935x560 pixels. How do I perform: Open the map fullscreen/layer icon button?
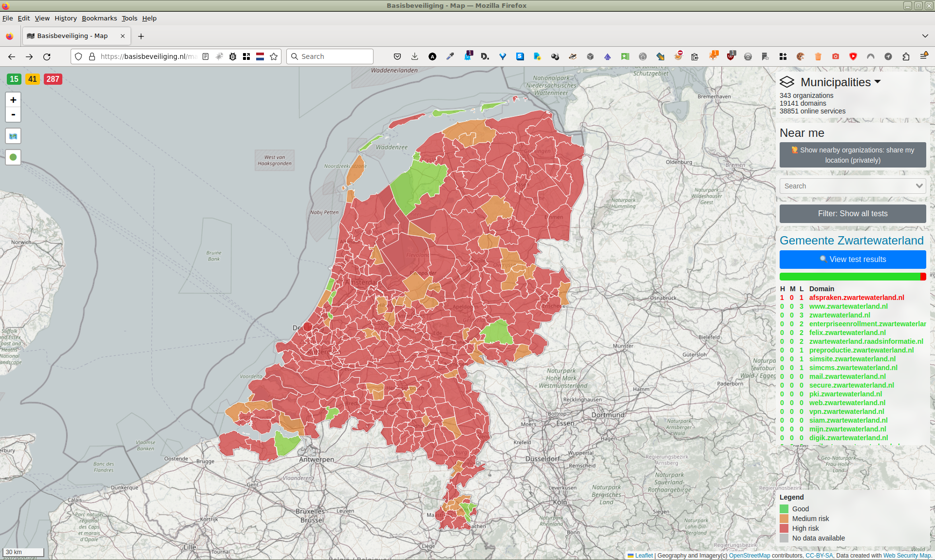pos(13,136)
